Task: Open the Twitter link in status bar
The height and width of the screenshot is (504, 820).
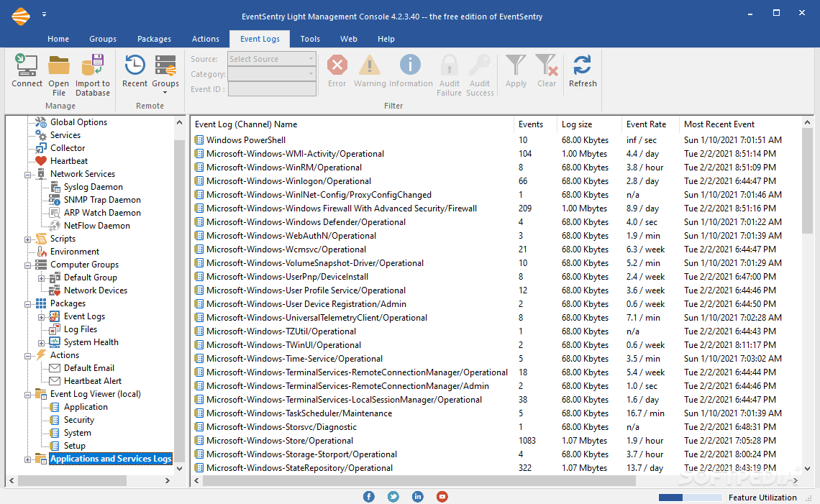Action: click(x=393, y=497)
